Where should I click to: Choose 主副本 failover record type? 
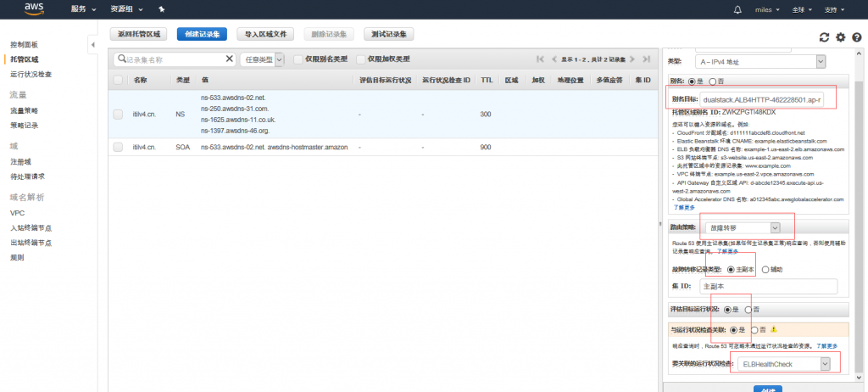click(731, 270)
